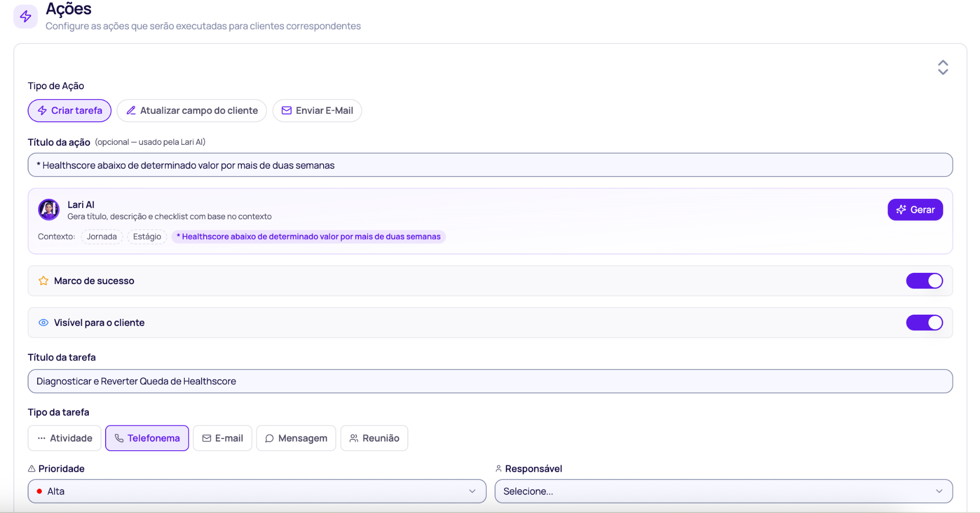Collapse the action card with up-down chevrons
The width and height of the screenshot is (980, 513).
click(x=943, y=67)
